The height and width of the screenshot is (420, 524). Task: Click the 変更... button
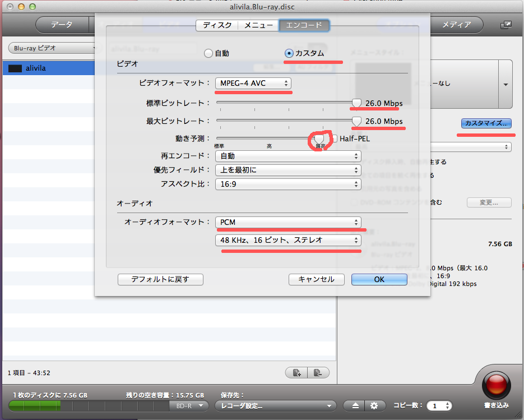point(489,202)
